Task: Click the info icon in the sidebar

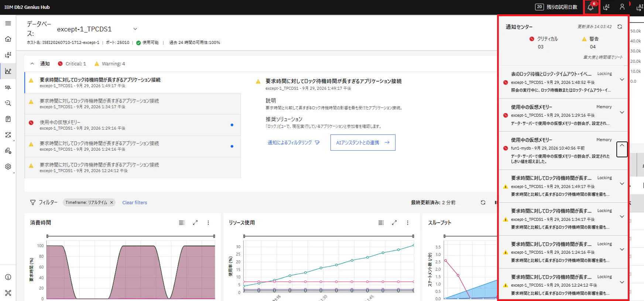Action: [8, 277]
